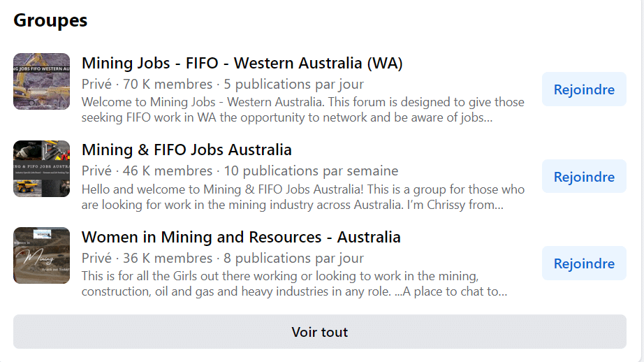Join Mining & FIFO Jobs Australia group
The width and height of the screenshot is (644, 362).
(584, 177)
